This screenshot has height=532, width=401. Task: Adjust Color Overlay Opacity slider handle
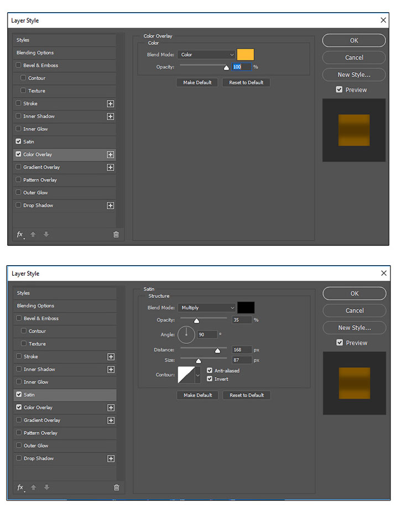pos(226,68)
